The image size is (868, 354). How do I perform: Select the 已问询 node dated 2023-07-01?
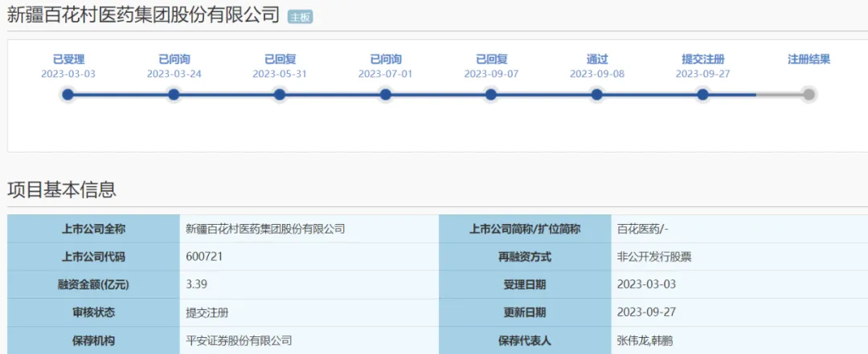coord(385,95)
